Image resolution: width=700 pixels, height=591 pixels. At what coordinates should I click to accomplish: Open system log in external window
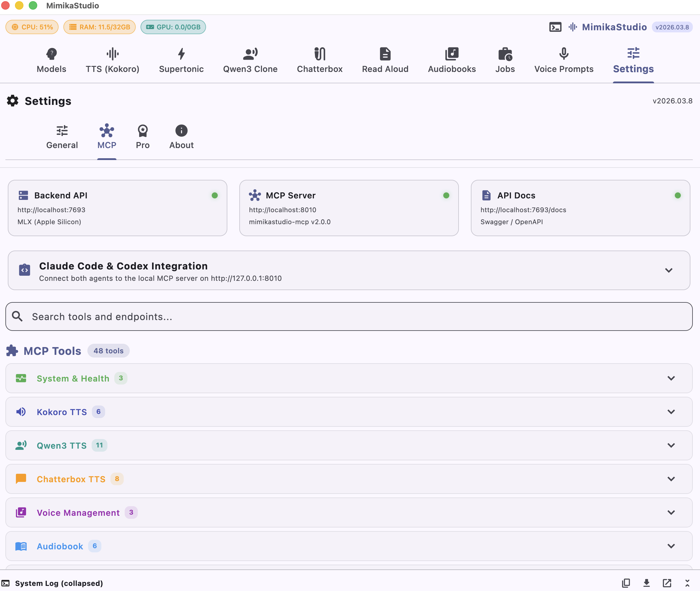[x=667, y=583]
